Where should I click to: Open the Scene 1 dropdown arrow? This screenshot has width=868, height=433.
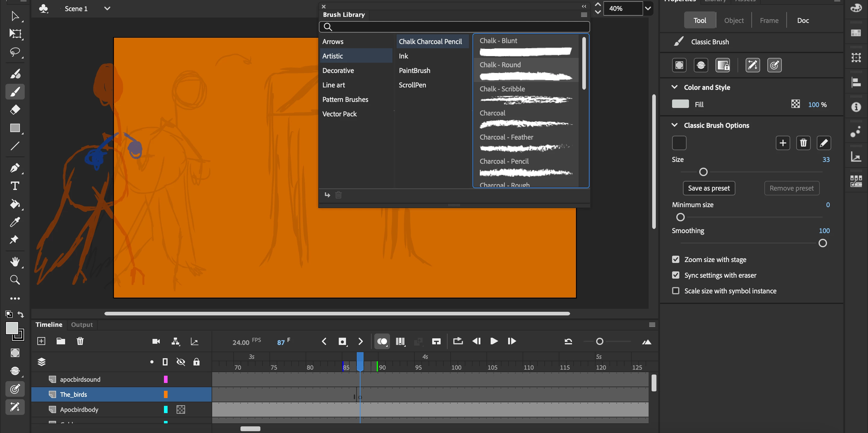(107, 8)
